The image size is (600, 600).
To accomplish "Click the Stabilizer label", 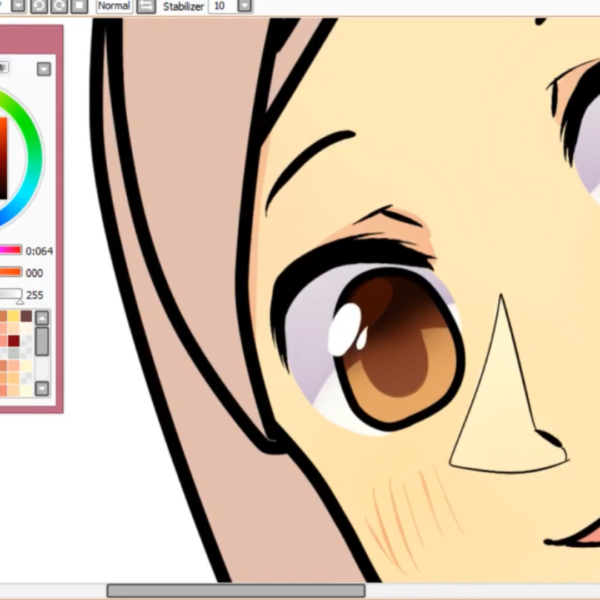I will click(183, 7).
